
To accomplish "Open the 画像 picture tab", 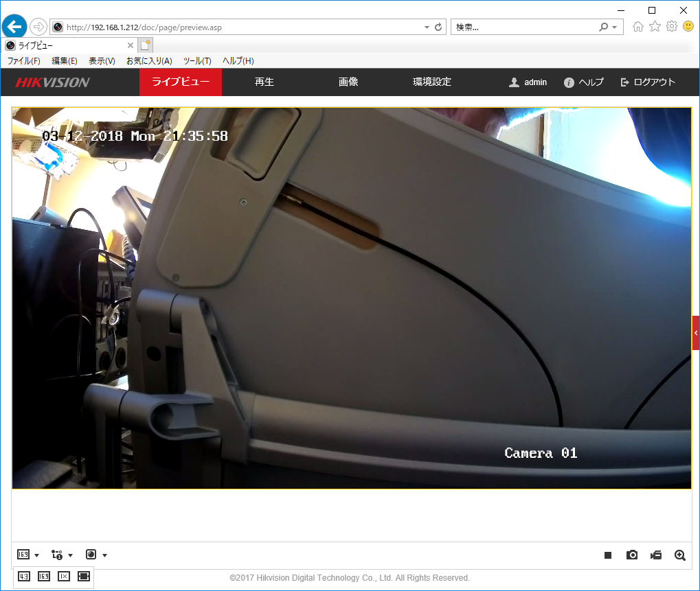I will 348,82.
